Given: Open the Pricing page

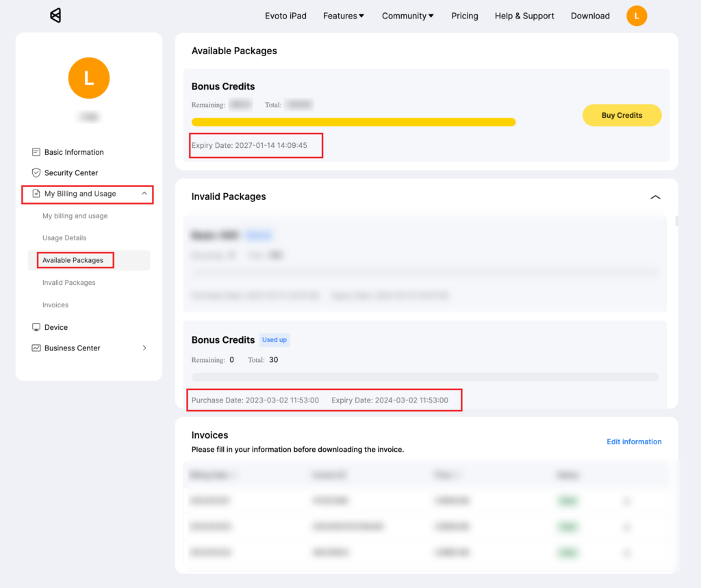Looking at the screenshot, I should pos(465,16).
